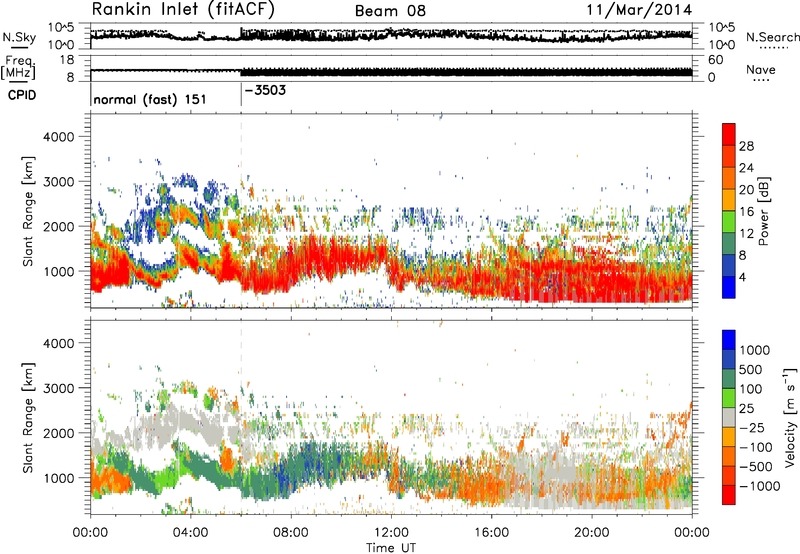
Task: Click the '4' tick on power colorbar
Action: pyautogui.click(x=742, y=277)
